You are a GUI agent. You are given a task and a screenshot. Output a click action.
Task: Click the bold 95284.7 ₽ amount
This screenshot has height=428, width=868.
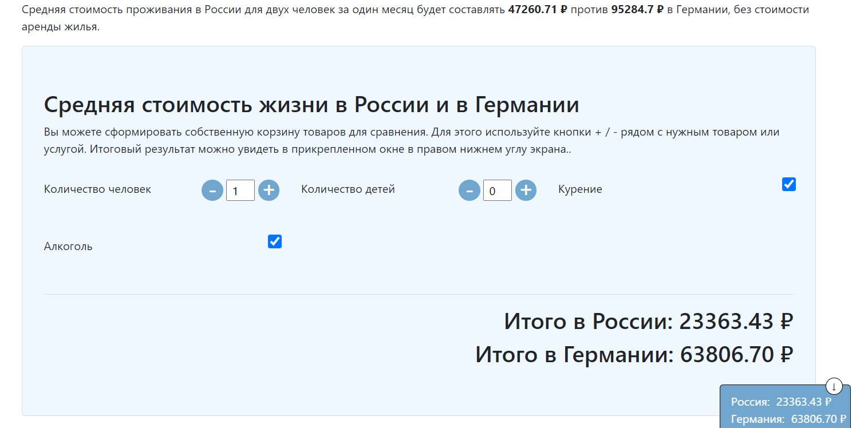pos(638,10)
